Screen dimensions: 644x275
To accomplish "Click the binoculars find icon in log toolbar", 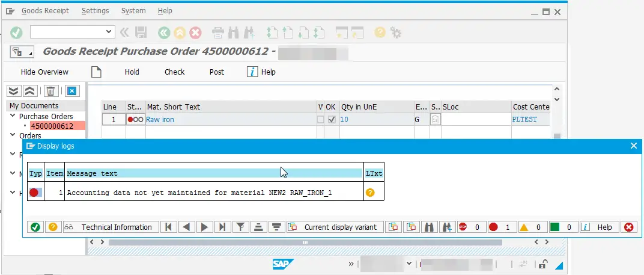I will (x=429, y=227).
